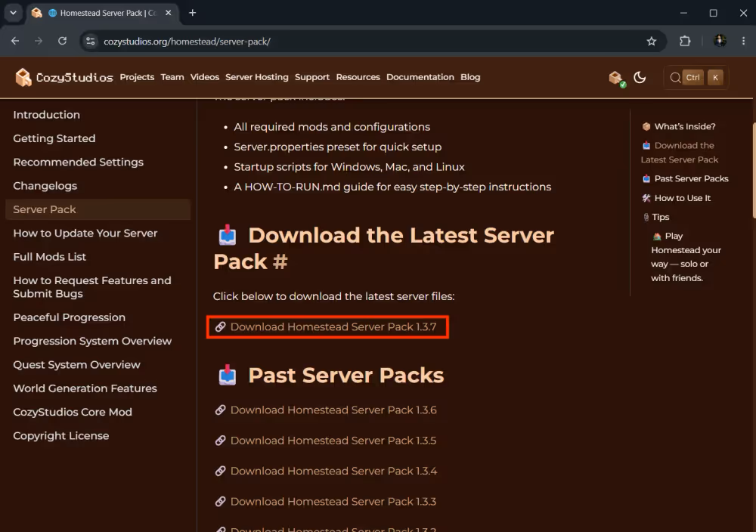Click the # anchor of Download heading
This screenshot has height=532, width=756.
click(x=280, y=261)
